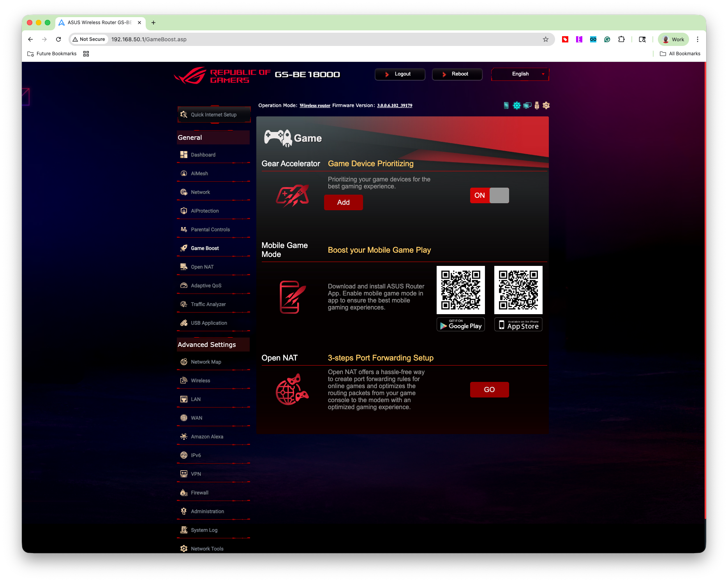
Task: Open the Wireless router operation mode link
Action: (x=315, y=105)
